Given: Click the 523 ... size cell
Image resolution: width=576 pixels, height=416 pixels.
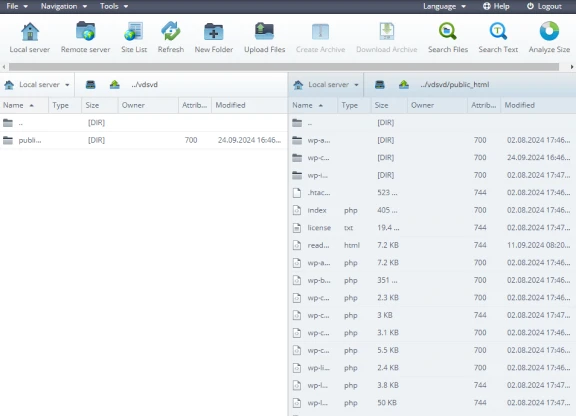Looking at the screenshot, I should tap(387, 193).
